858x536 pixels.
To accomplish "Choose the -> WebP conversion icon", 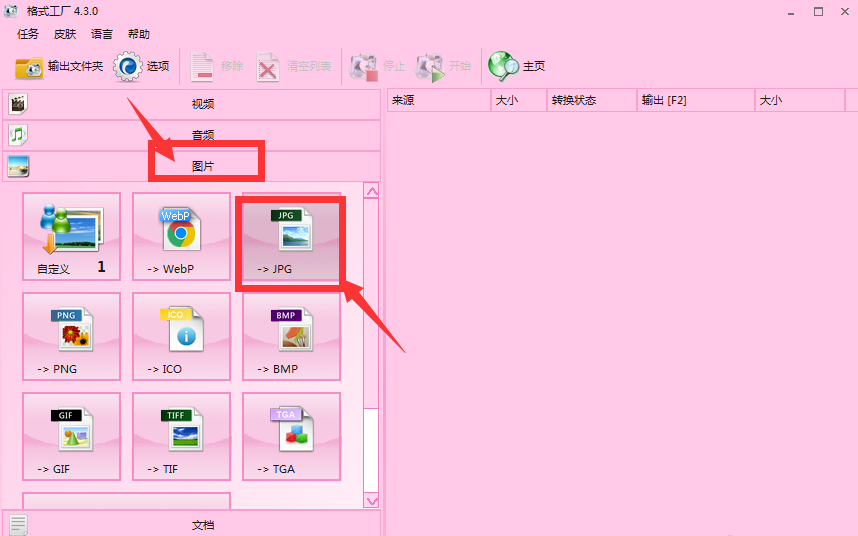I will (182, 236).
